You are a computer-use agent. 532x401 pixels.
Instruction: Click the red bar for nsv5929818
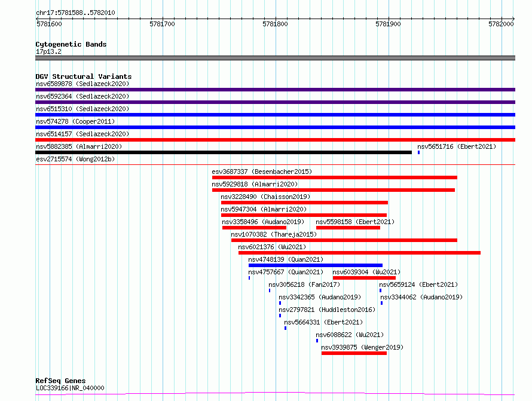334,190
